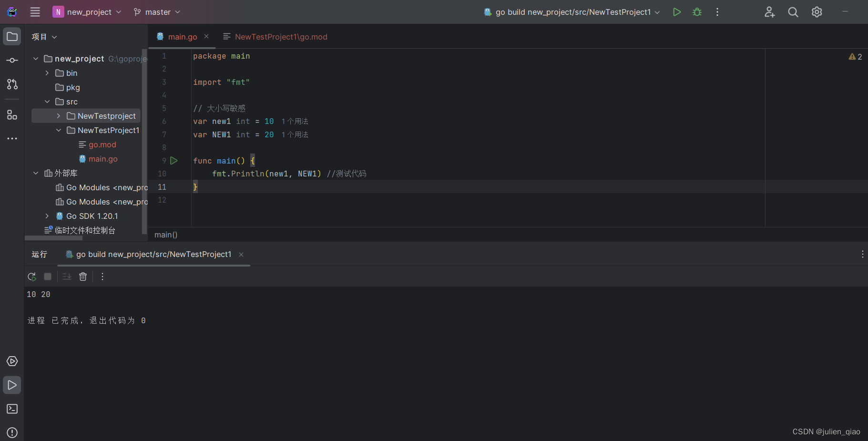
Task: Open new_project project dropdown
Action: click(x=87, y=12)
